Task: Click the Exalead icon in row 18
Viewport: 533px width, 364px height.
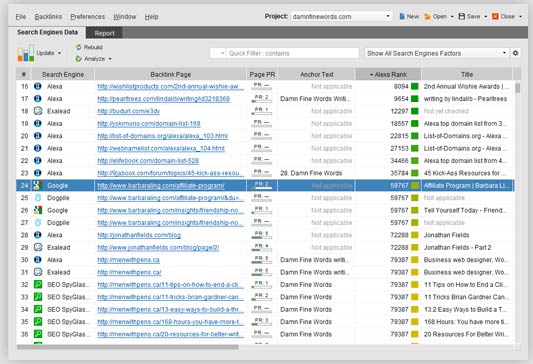Action: point(38,111)
